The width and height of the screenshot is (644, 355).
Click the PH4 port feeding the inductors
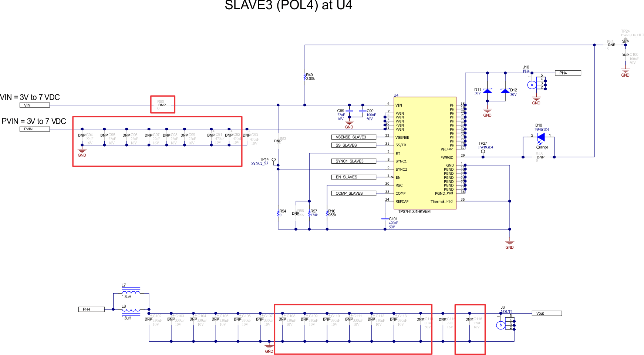pos(91,309)
